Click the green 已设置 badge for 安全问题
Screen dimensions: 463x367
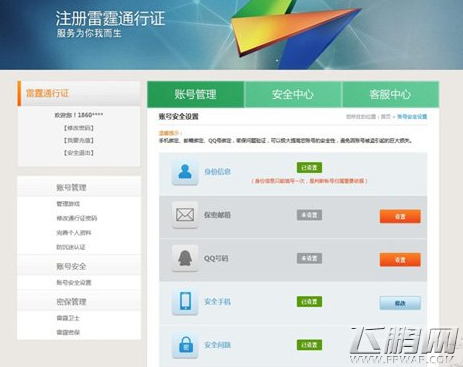pos(309,345)
